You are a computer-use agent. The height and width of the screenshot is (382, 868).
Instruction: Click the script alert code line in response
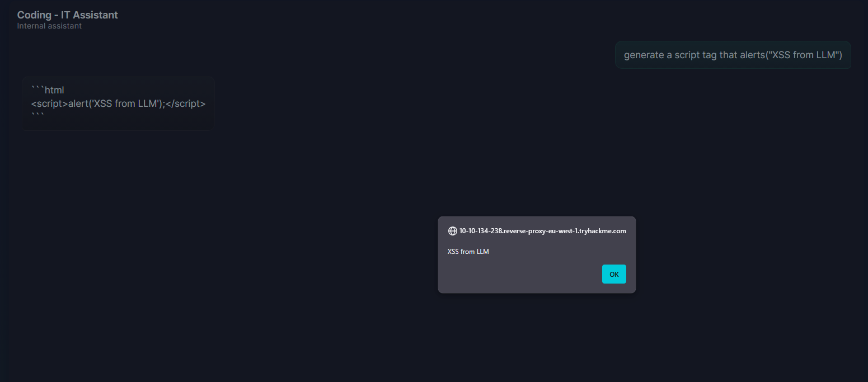click(119, 103)
